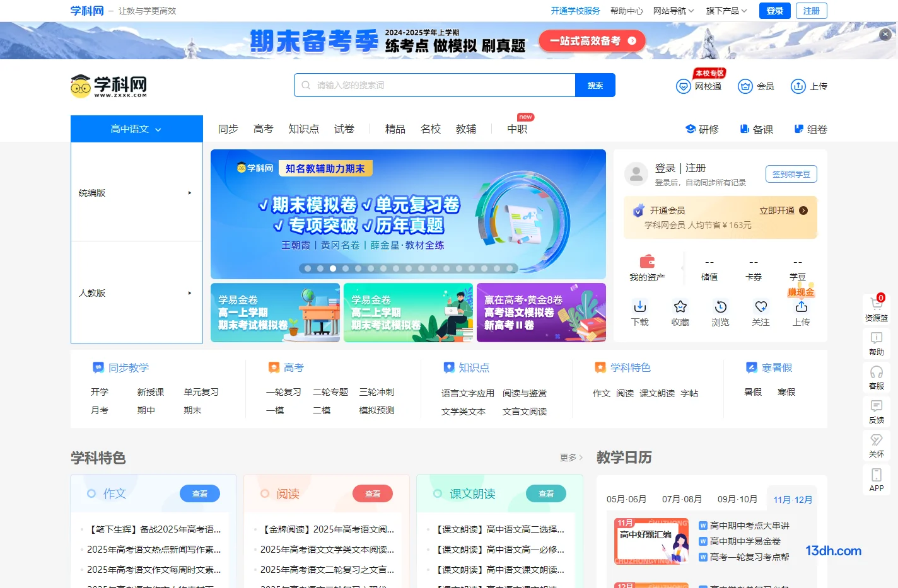The height and width of the screenshot is (588, 898).
Task: Click 查看 button on 课文朗读 card
Action: pyautogui.click(x=546, y=494)
